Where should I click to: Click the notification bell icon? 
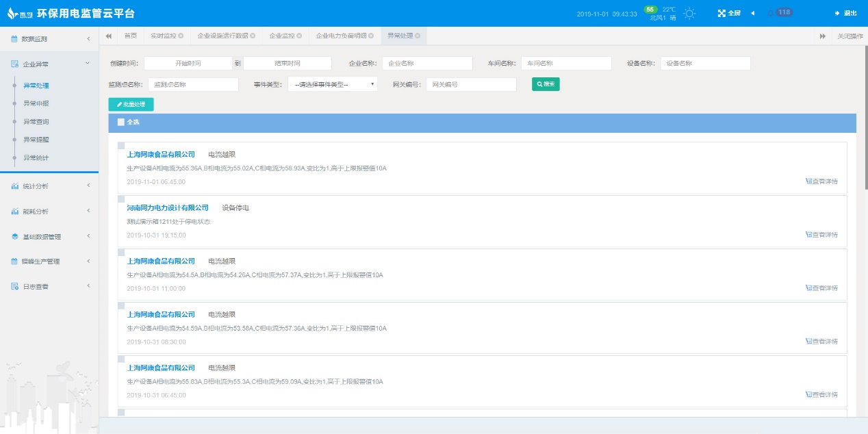coord(771,13)
